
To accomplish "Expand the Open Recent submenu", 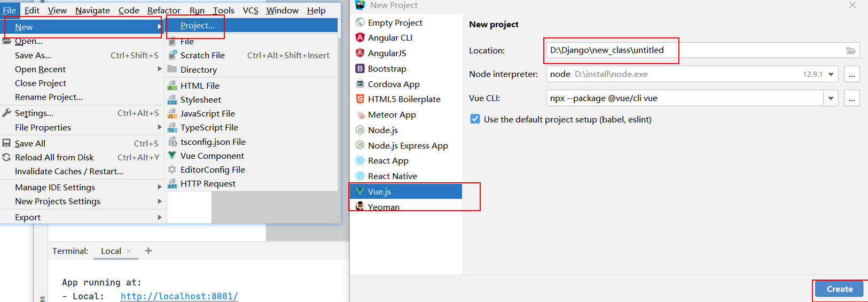I will click(159, 69).
